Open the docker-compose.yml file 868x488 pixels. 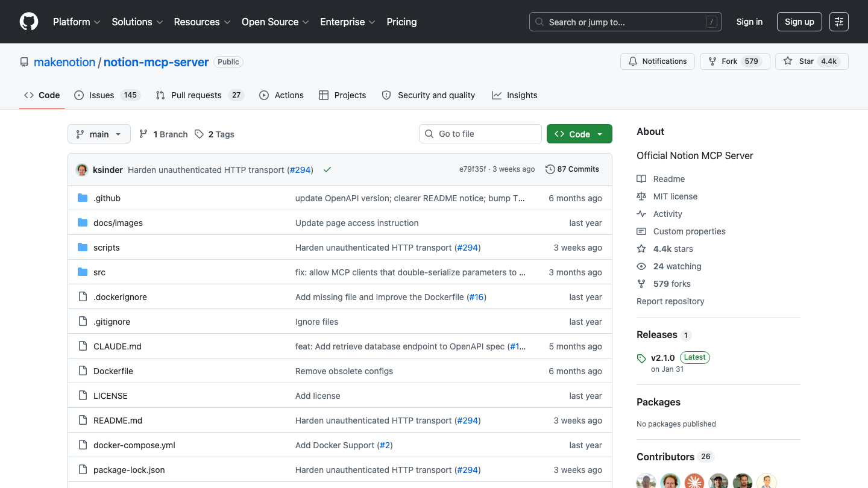[x=134, y=445]
